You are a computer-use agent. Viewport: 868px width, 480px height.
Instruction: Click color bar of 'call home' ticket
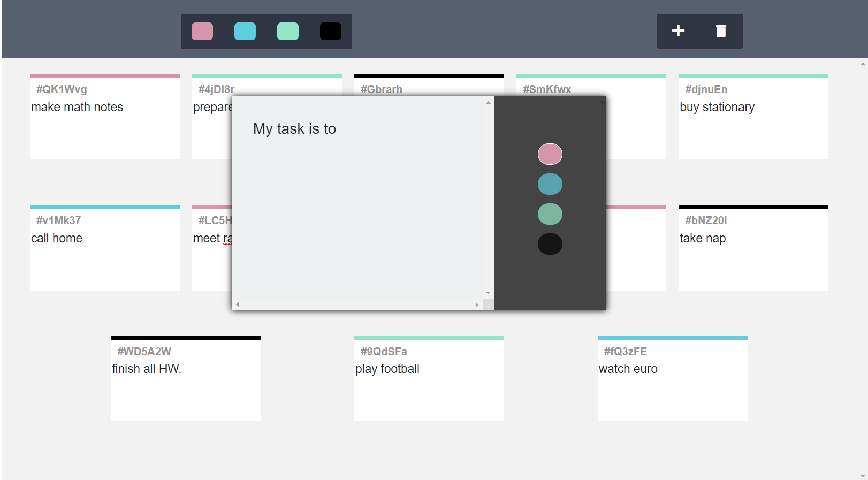[x=104, y=207]
